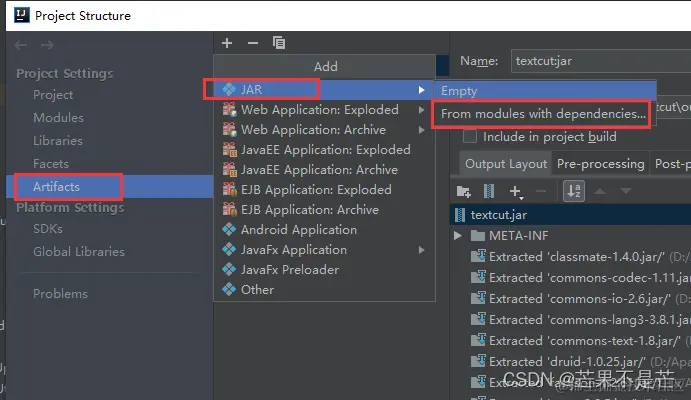Click the move down arrow in layout toolbar
The width and height of the screenshot is (691, 400).
[x=626, y=191]
